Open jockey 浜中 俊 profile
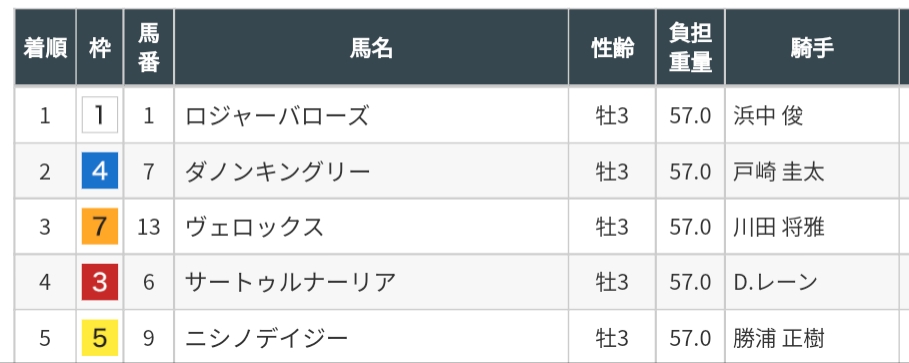 tap(768, 116)
